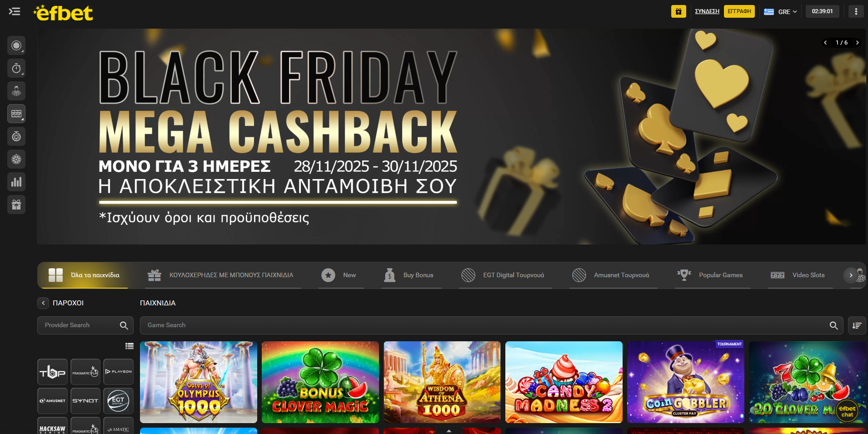Open the three-dot options menu in header
The width and height of the screenshot is (868, 434).
click(856, 11)
